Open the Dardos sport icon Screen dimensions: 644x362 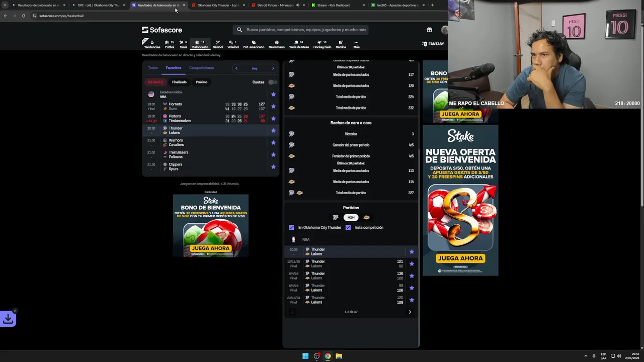point(341,44)
